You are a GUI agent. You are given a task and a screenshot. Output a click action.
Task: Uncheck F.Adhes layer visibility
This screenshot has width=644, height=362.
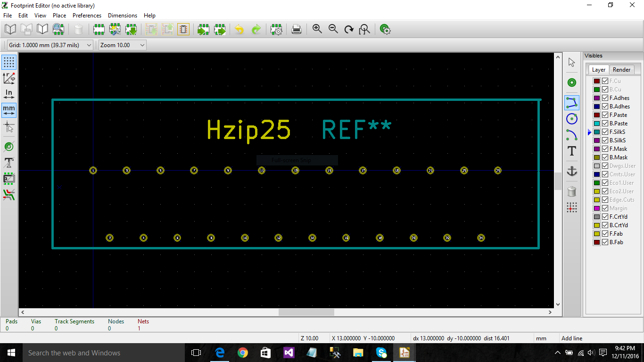[x=605, y=98]
